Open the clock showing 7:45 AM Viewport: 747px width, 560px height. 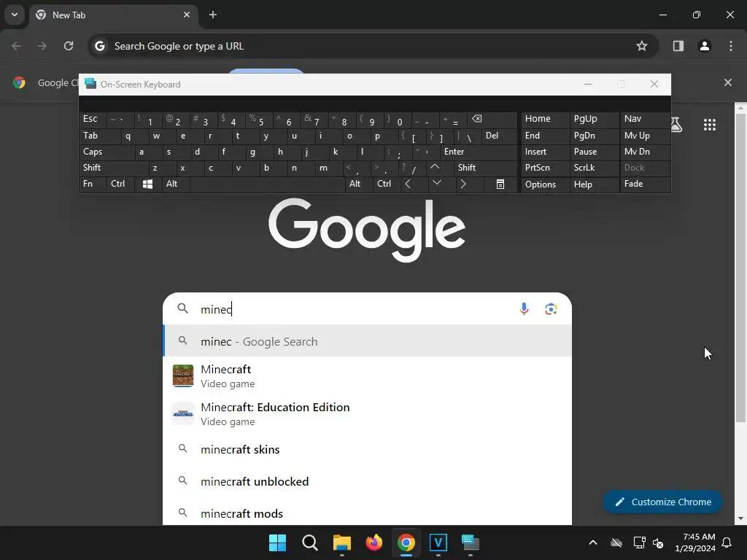(x=694, y=542)
